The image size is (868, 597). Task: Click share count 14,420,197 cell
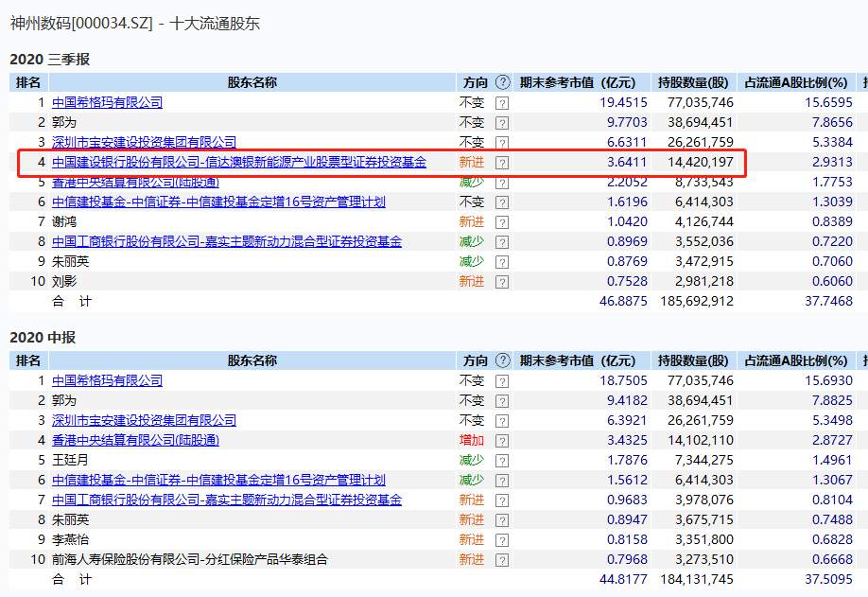pos(701,163)
